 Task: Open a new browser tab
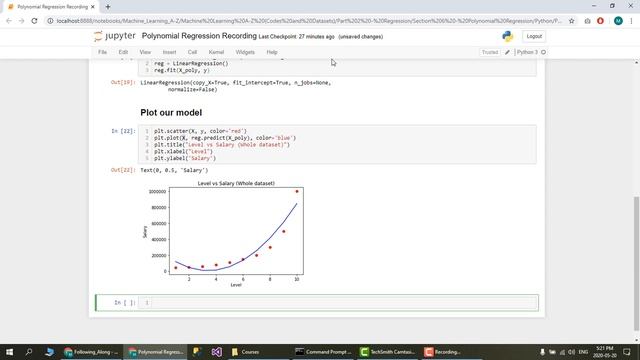(x=108, y=7)
